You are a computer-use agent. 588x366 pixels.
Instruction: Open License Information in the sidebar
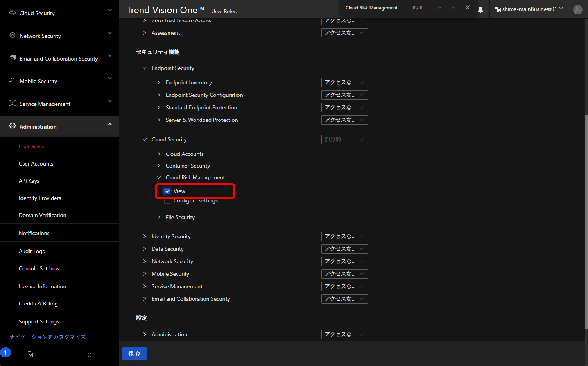click(43, 286)
